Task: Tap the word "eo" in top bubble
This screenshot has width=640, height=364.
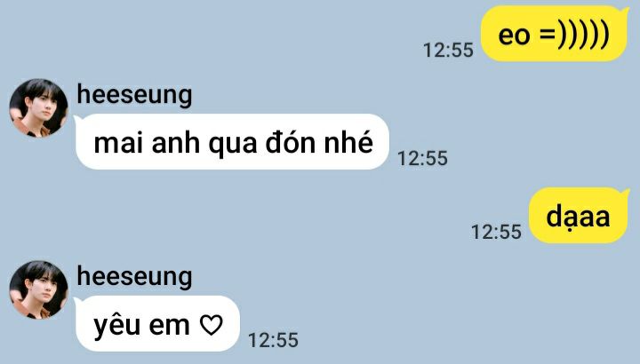Action: pos(514,36)
